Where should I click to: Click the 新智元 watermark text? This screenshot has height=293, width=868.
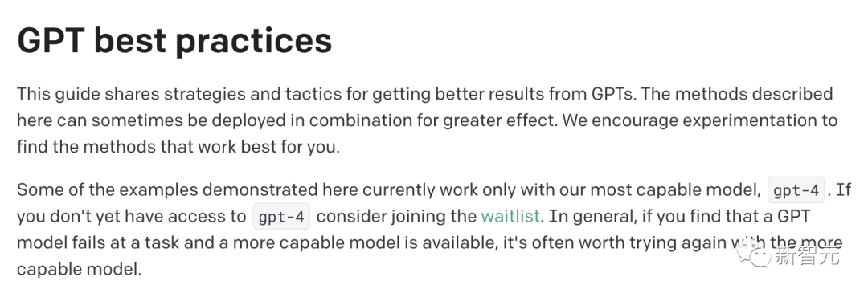tap(808, 256)
